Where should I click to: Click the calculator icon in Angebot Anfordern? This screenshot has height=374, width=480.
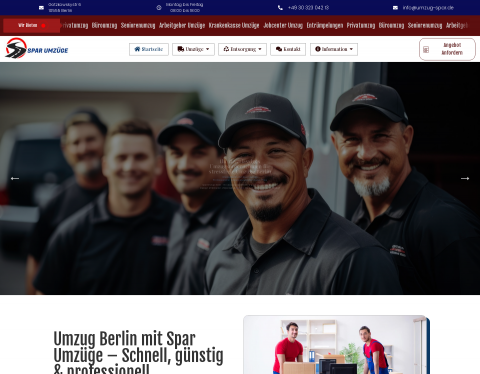pos(426,50)
